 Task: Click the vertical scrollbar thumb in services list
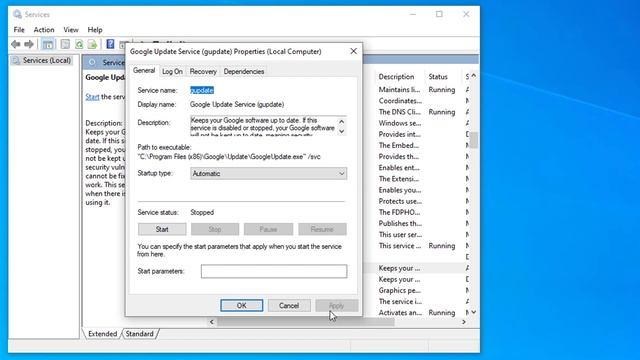point(473,140)
